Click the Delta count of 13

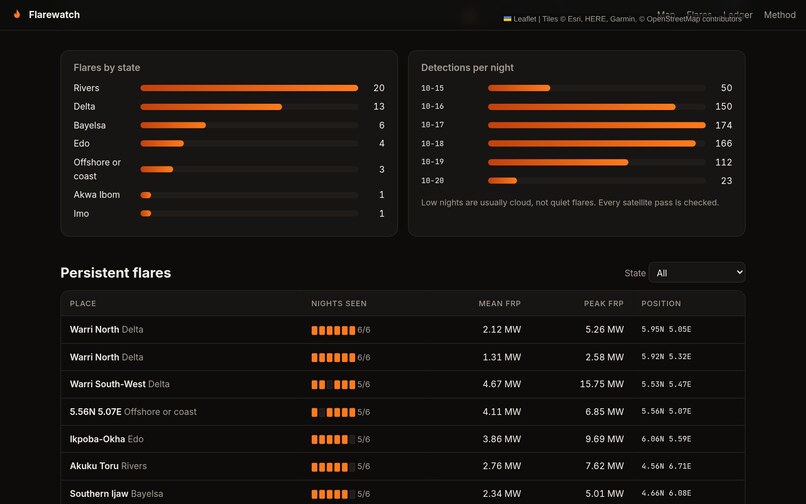pyautogui.click(x=379, y=106)
